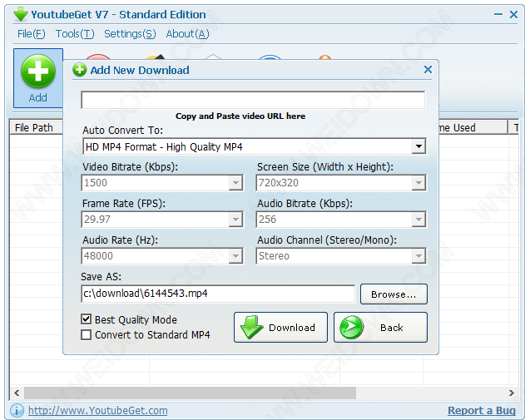Click the Report a Bug link
Screen dimensions: 525x420
482,411
